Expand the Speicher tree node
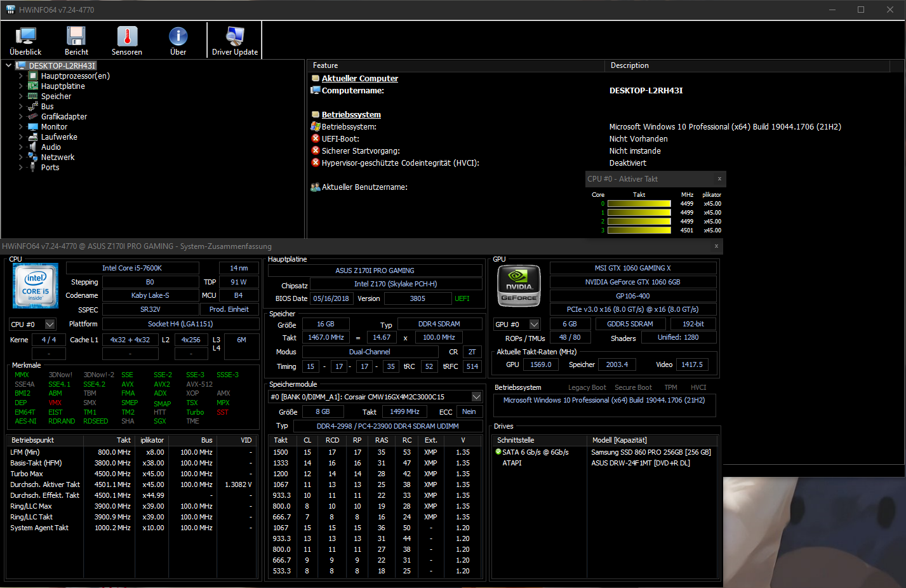The image size is (906, 588). point(20,97)
